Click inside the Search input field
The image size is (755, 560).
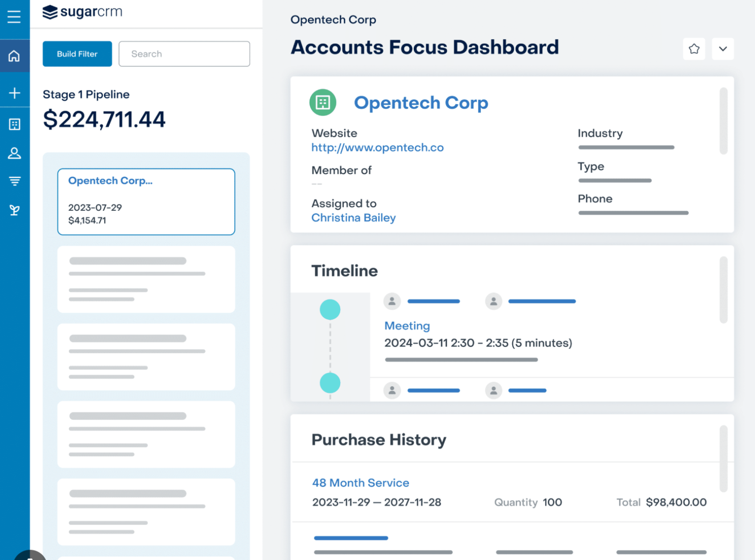(184, 54)
